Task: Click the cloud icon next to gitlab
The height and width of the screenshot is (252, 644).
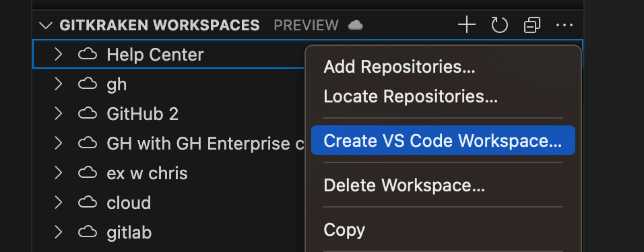Action: 88,232
